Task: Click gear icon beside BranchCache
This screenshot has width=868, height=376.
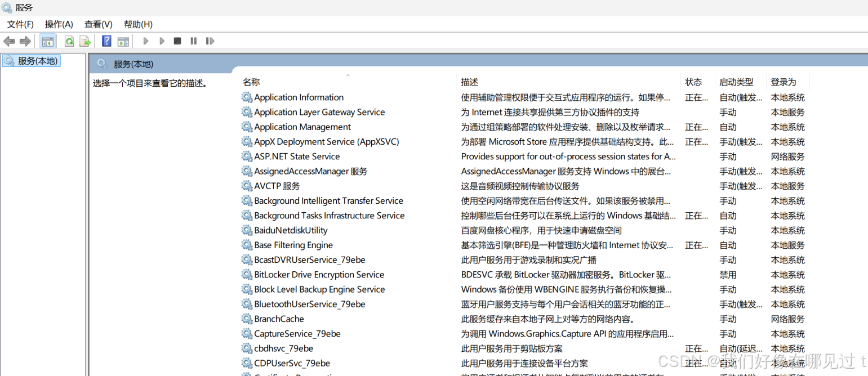Action: [x=247, y=319]
